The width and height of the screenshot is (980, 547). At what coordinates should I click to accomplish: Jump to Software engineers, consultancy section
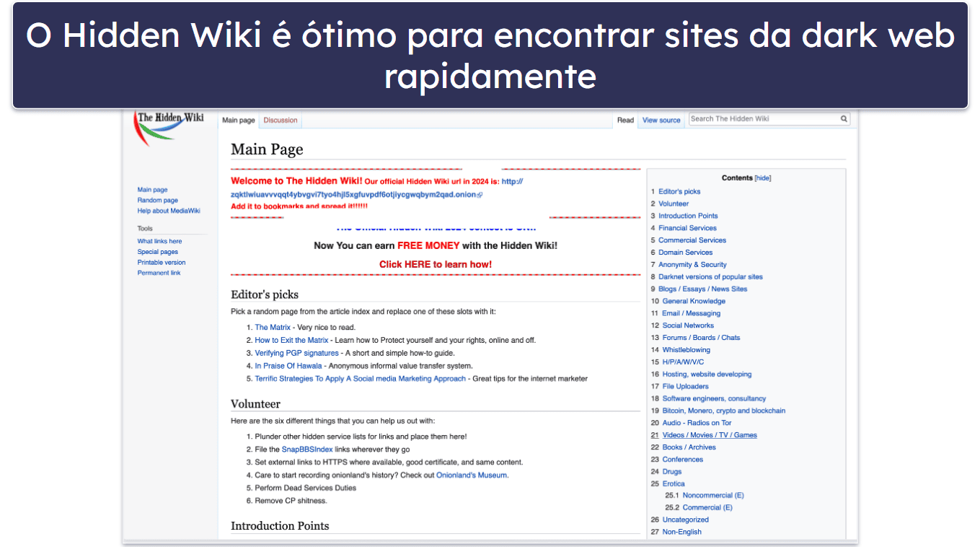pyautogui.click(x=714, y=399)
